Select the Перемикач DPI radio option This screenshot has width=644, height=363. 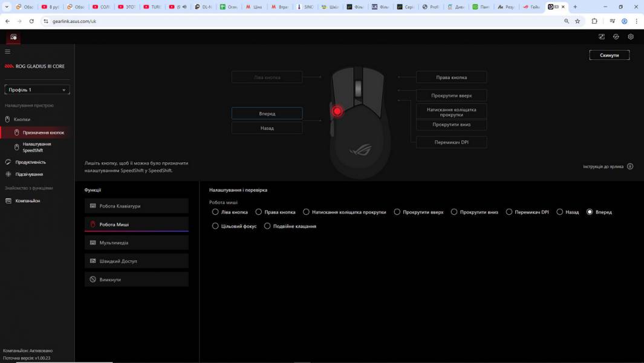(x=509, y=212)
